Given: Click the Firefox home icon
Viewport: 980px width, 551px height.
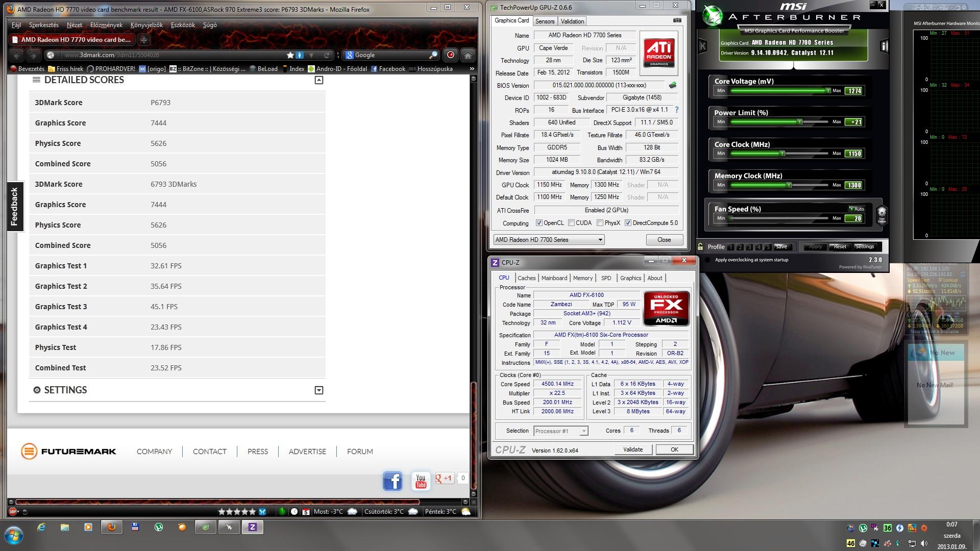Looking at the screenshot, I should (x=468, y=55).
